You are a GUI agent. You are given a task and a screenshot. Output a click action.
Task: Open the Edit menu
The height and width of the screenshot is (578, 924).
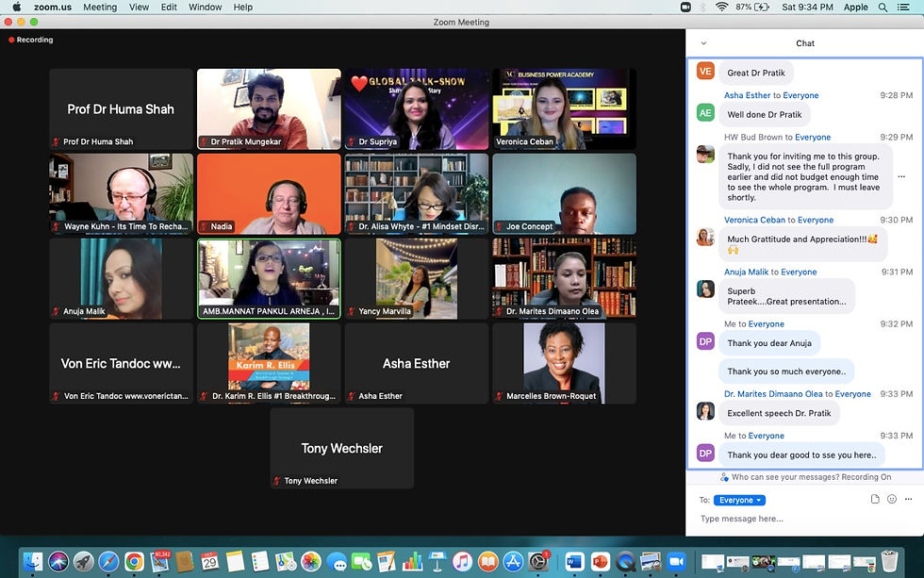click(x=169, y=7)
